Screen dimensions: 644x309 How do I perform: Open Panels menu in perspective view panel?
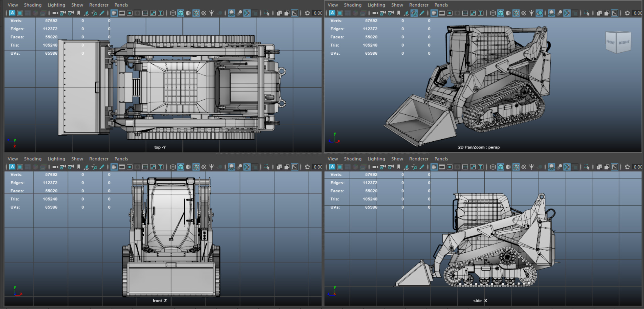coord(441,5)
